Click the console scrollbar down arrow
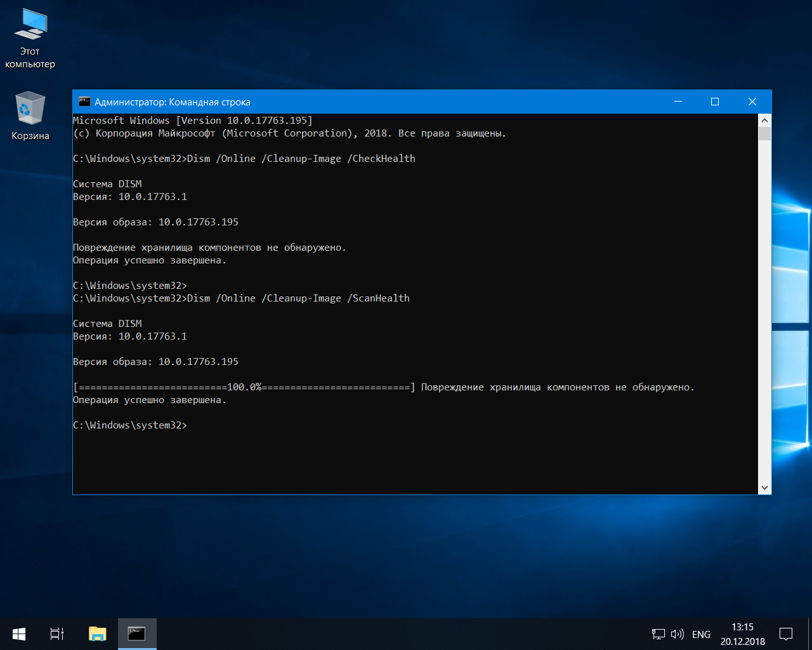This screenshot has width=812, height=650. coord(764,488)
